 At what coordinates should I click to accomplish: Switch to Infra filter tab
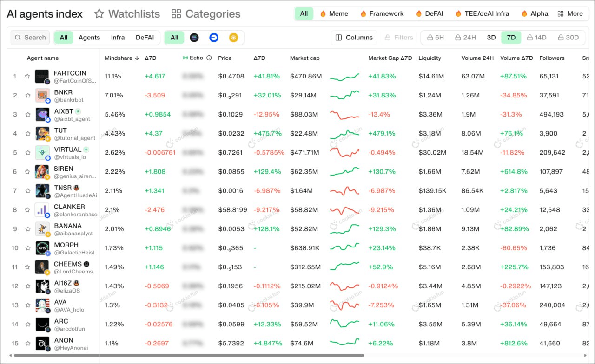[x=118, y=38]
